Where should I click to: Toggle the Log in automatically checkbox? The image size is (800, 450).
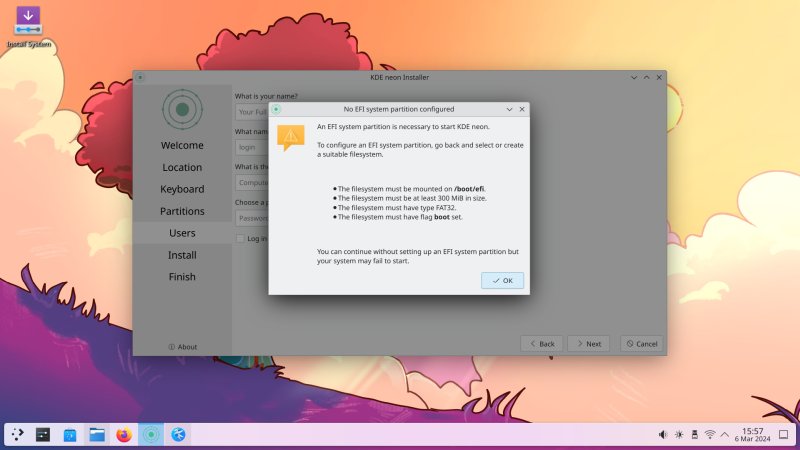[240, 239]
